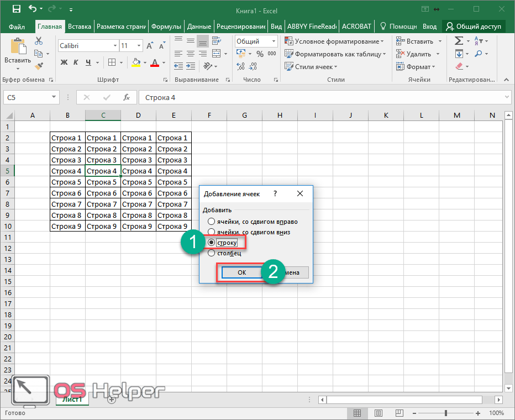515x420 pixels.
Task: Click the Save icon in title bar
Action: [16, 9]
